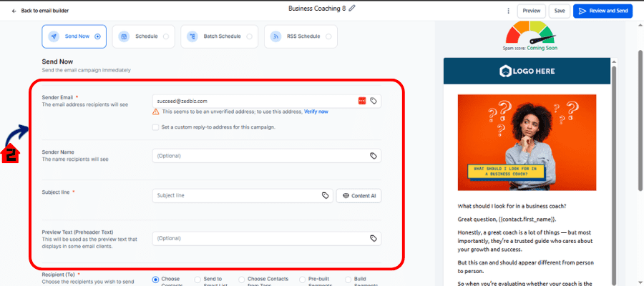Image resolution: width=644 pixels, height=286 pixels.
Task: Select the RSS Schedule option
Action: click(301, 36)
